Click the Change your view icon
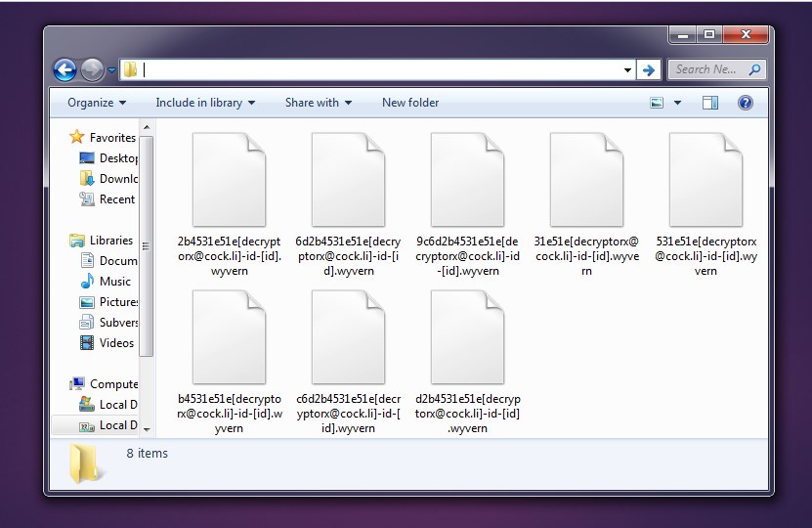812x528 pixels. (656, 103)
